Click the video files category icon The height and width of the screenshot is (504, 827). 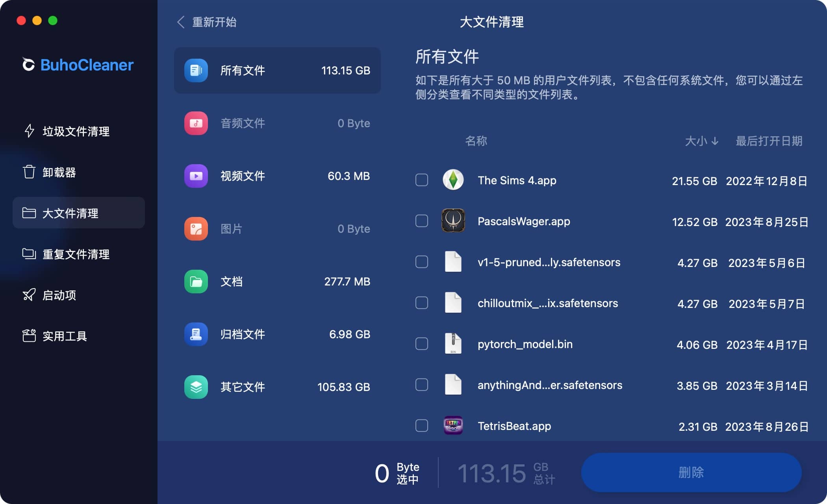coord(196,176)
